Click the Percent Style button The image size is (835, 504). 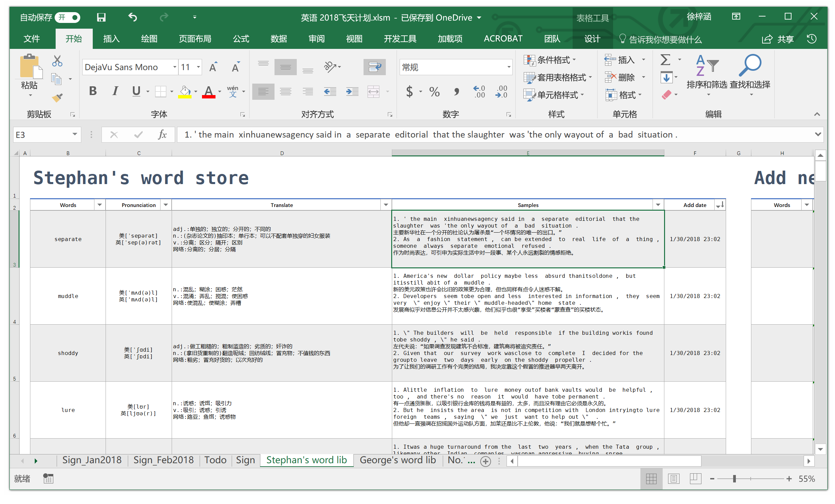click(434, 91)
